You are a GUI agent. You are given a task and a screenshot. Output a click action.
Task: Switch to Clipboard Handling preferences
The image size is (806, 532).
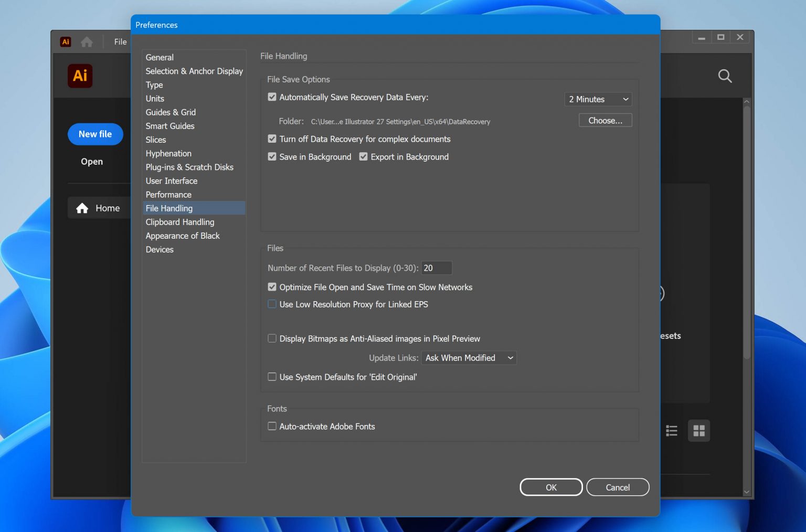(180, 222)
